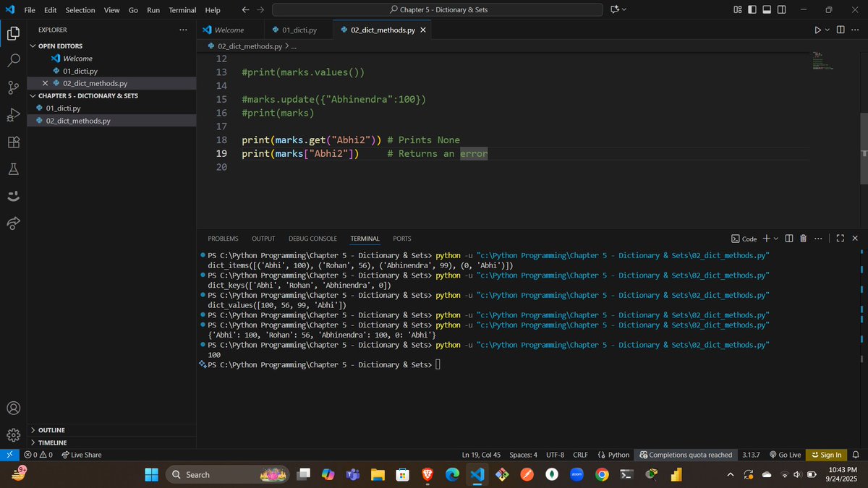The height and width of the screenshot is (488, 868).
Task: Split the terminal panel
Action: [x=789, y=238]
